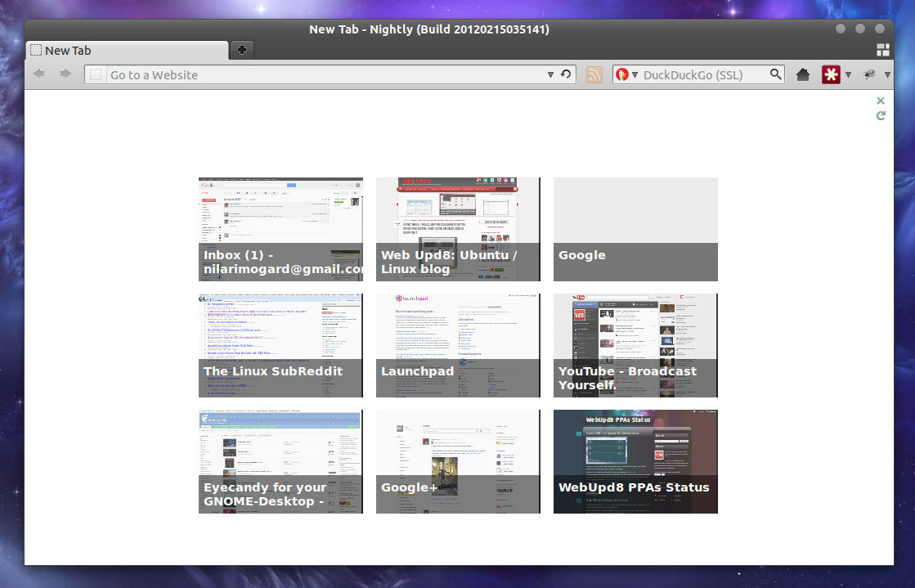Reload page using URL bar refresh icon
This screenshot has width=915, height=588.
pos(566,74)
